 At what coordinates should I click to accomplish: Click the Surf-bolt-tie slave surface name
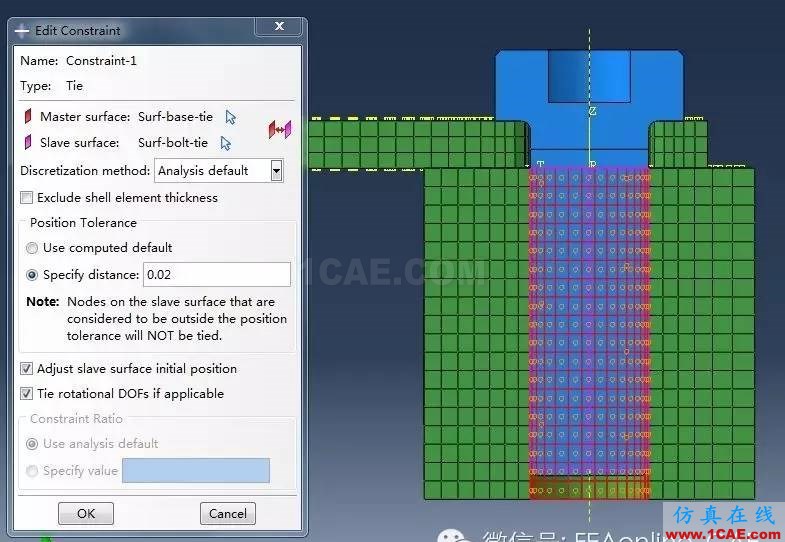173,143
